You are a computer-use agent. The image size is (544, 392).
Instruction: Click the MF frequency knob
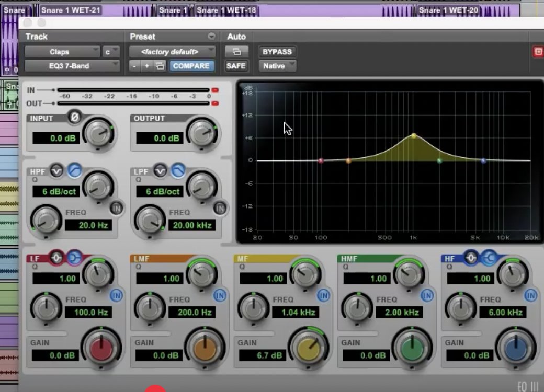pyautogui.click(x=253, y=308)
